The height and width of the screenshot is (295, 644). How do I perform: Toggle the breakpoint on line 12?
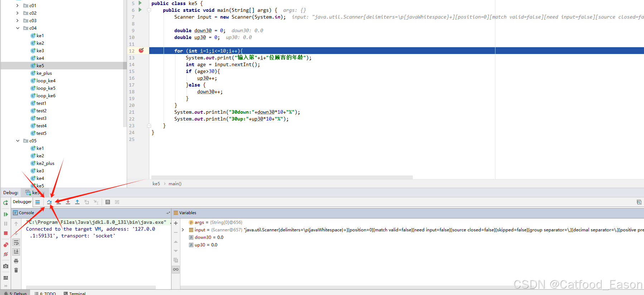click(x=141, y=50)
